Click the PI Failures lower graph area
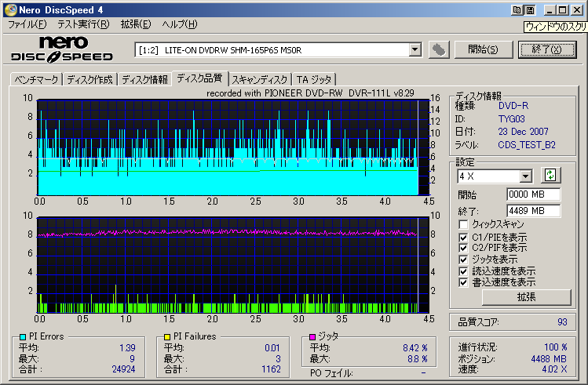The width and height of the screenshot is (588, 385). tap(233, 265)
